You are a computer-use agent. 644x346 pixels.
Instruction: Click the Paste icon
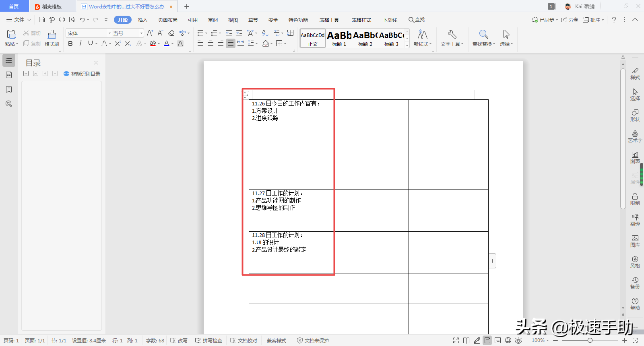[11, 34]
